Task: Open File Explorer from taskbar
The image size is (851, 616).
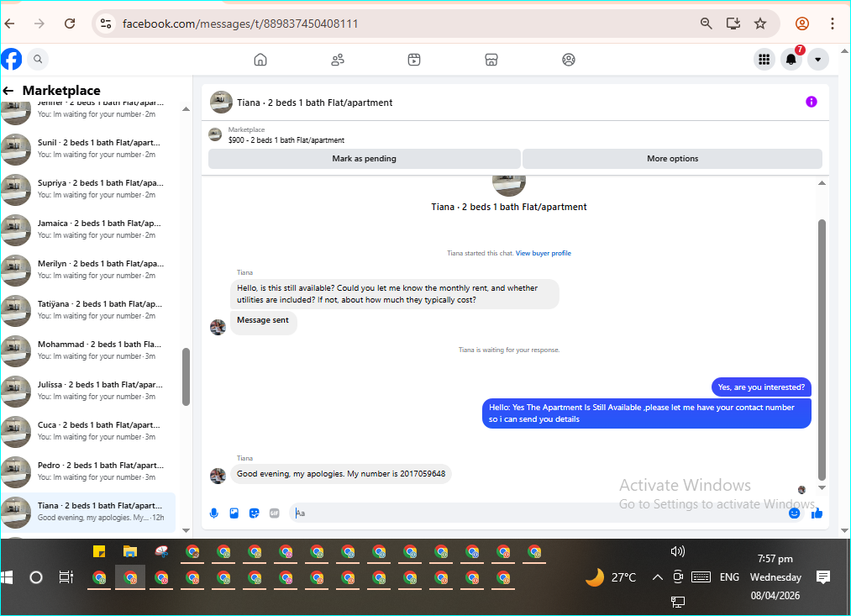Action: (x=129, y=552)
